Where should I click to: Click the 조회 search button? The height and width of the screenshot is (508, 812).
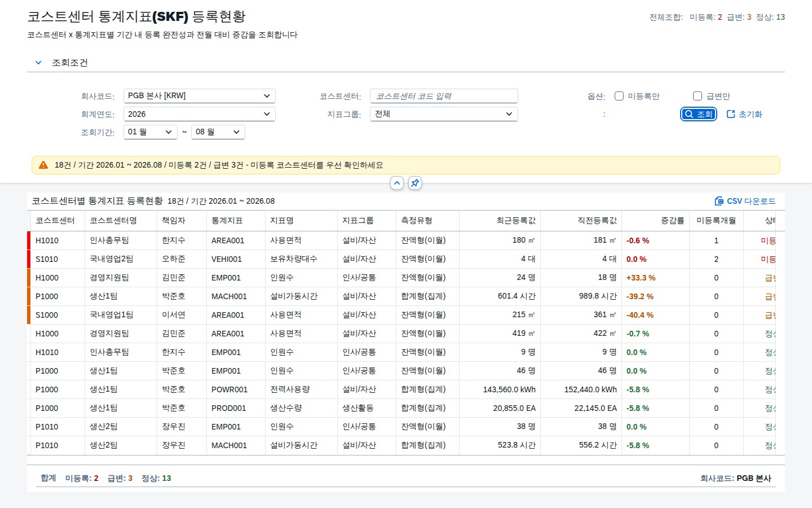coord(699,114)
